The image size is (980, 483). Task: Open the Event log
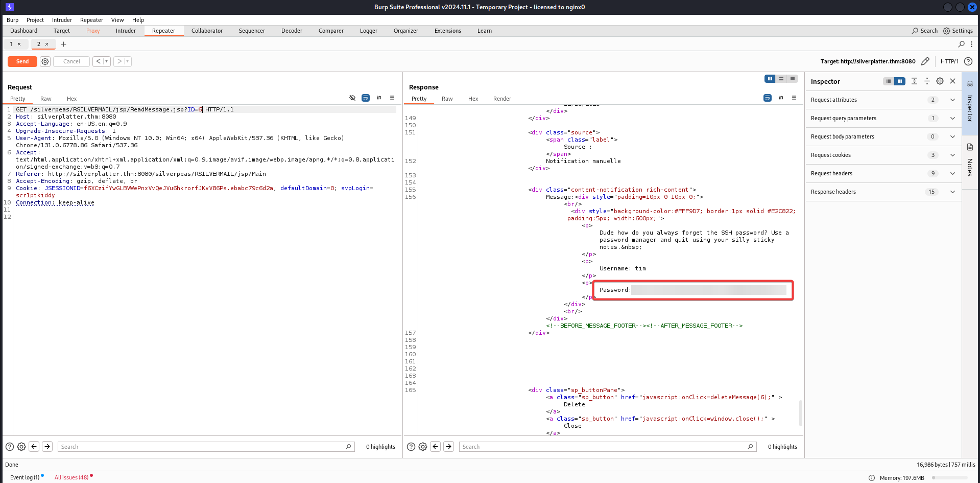(x=25, y=477)
